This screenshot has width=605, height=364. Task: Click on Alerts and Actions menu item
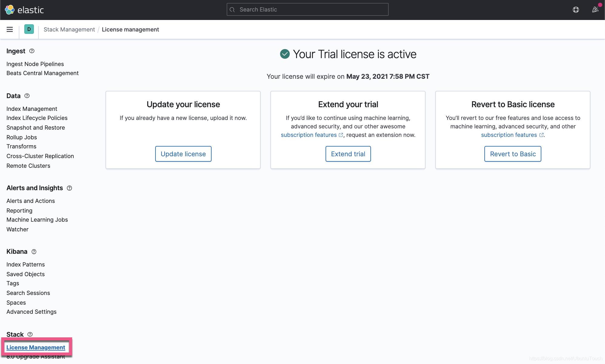pyautogui.click(x=31, y=201)
